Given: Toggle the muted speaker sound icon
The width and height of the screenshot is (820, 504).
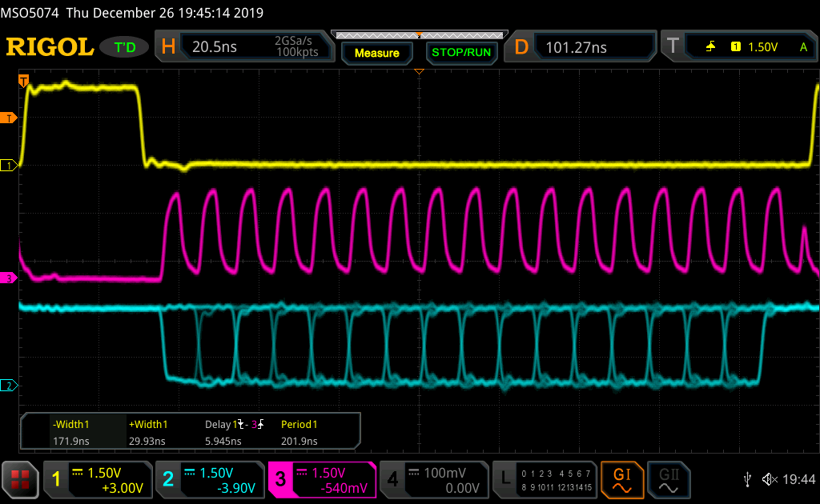Looking at the screenshot, I should point(770,479).
